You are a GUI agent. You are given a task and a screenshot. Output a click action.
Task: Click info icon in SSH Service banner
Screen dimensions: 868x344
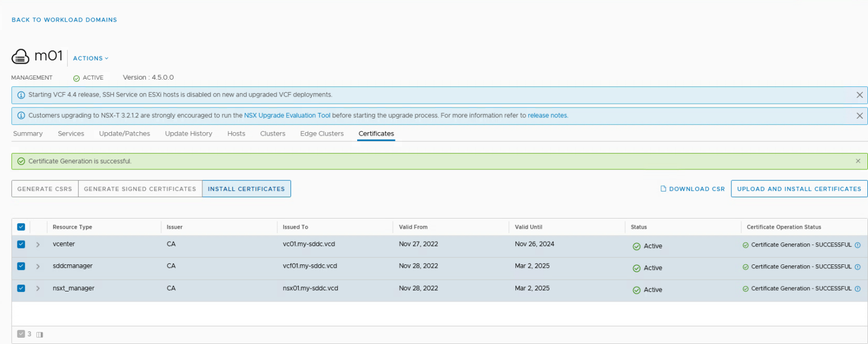[x=21, y=95]
